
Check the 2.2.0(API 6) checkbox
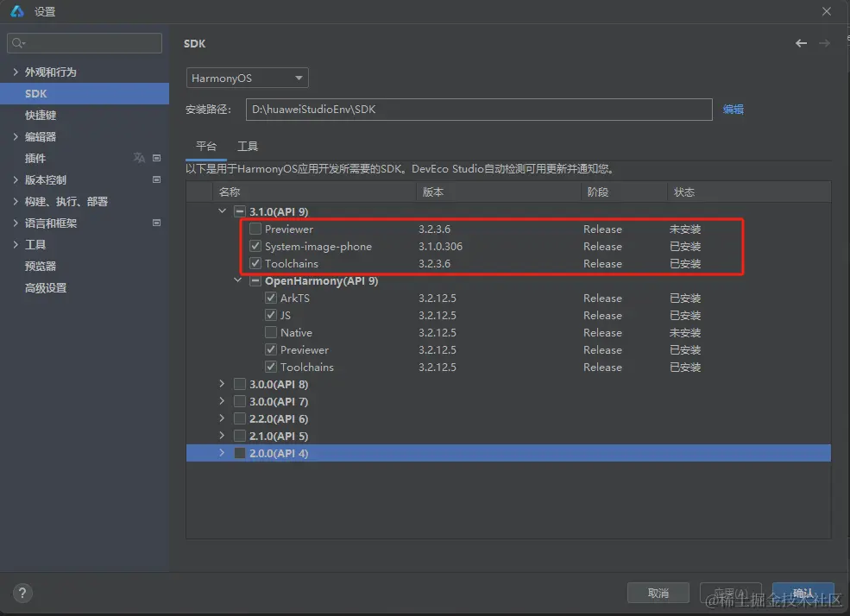click(240, 418)
